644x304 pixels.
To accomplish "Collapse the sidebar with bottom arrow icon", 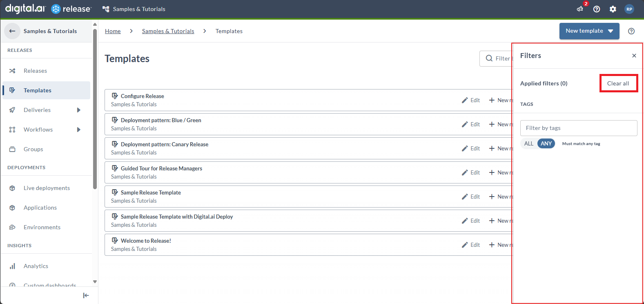I will 86,295.
